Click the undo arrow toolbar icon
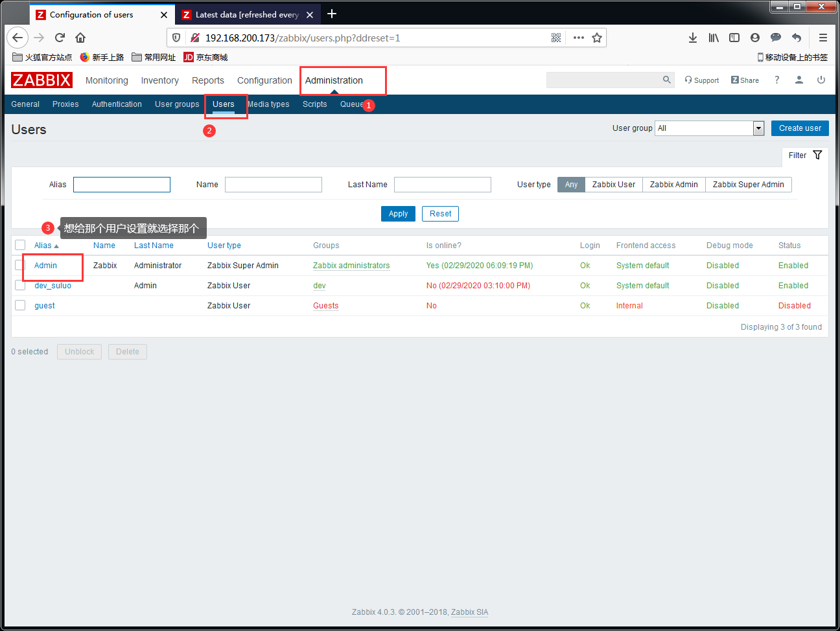This screenshot has width=840, height=631. click(797, 38)
